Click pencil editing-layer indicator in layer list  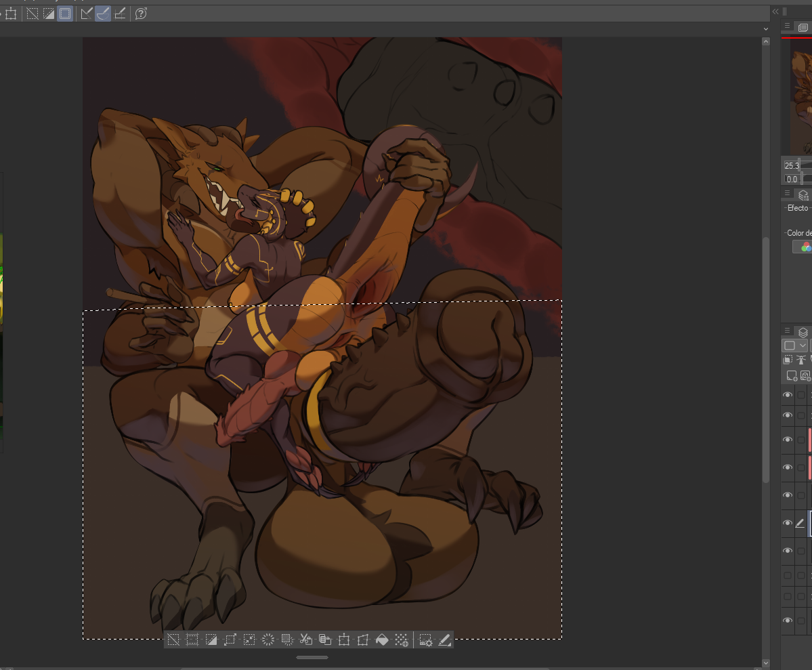pyautogui.click(x=800, y=524)
